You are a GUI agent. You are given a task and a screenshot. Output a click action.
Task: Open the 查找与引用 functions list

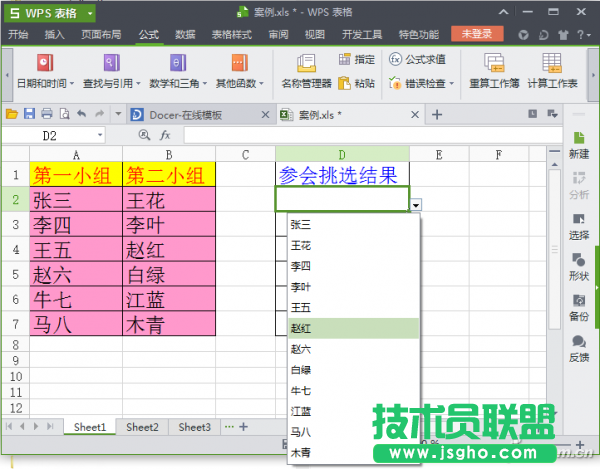click(105, 70)
